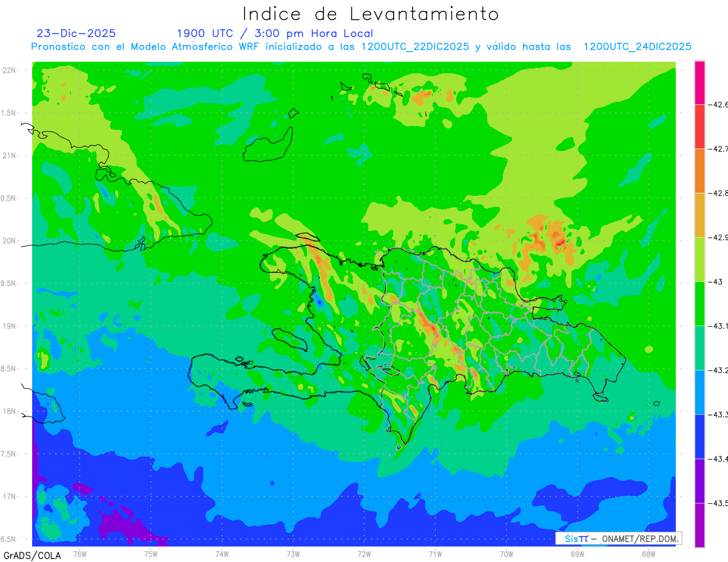Click the '19N' latitude label
Viewport: 728px width, 562px height.
pos(10,326)
